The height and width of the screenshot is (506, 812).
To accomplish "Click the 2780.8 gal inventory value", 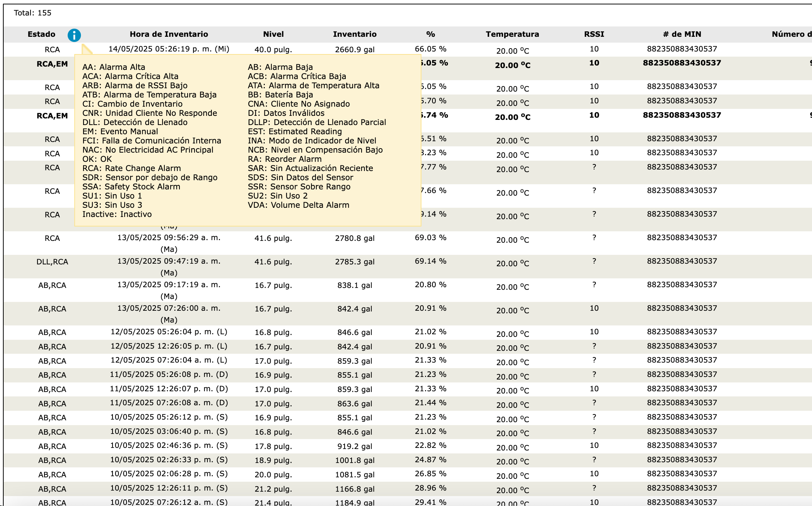I will click(x=355, y=238).
